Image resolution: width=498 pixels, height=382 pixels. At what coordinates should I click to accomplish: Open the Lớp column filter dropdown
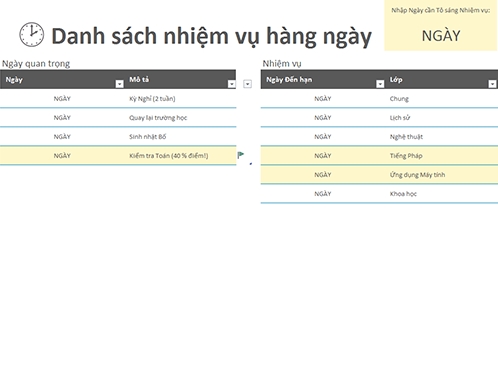coord(492,84)
